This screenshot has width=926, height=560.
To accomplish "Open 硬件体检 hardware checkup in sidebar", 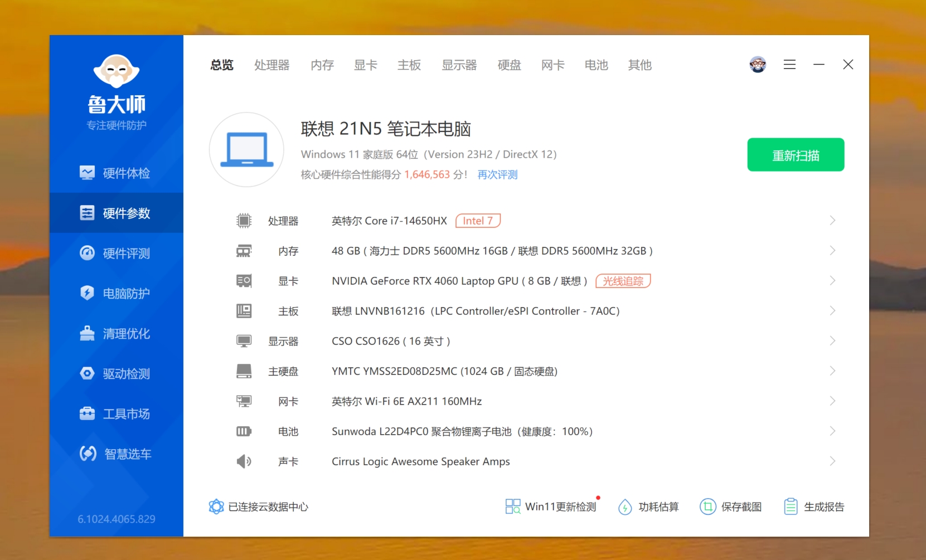I will [116, 173].
